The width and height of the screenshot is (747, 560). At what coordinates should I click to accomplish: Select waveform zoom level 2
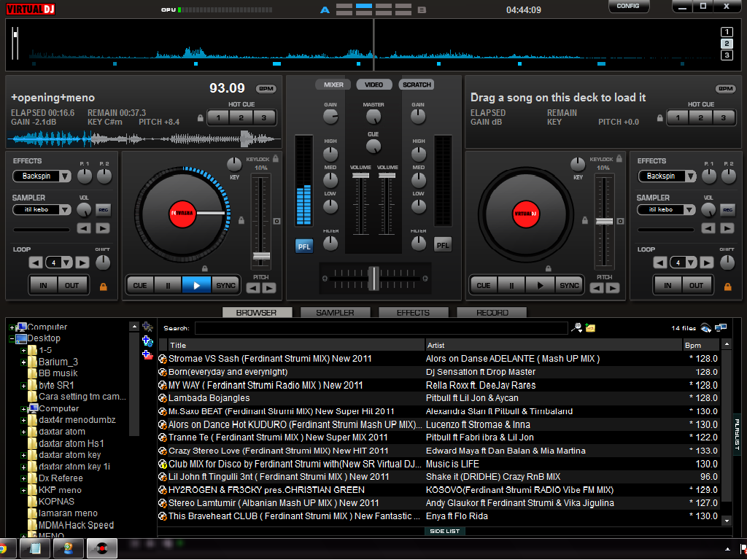[x=727, y=43]
